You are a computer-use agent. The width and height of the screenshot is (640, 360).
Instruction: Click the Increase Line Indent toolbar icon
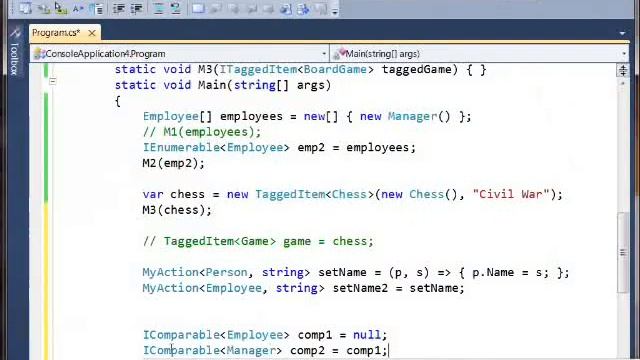point(136,8)
